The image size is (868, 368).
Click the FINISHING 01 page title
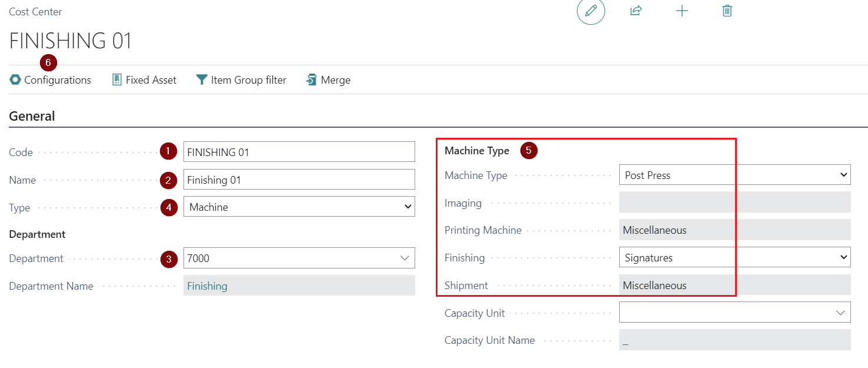(x=71, y=41)
